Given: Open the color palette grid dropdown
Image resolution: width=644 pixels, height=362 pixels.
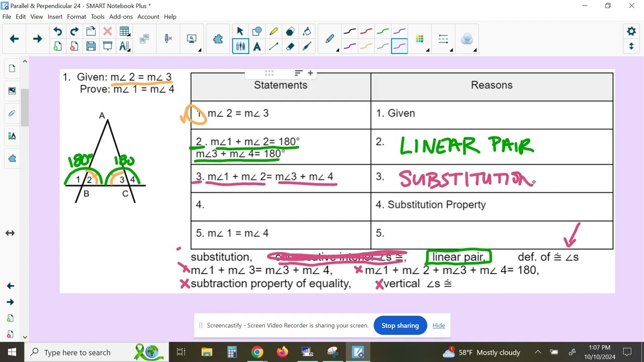Looking at the screenshot, I should point(420,39).
